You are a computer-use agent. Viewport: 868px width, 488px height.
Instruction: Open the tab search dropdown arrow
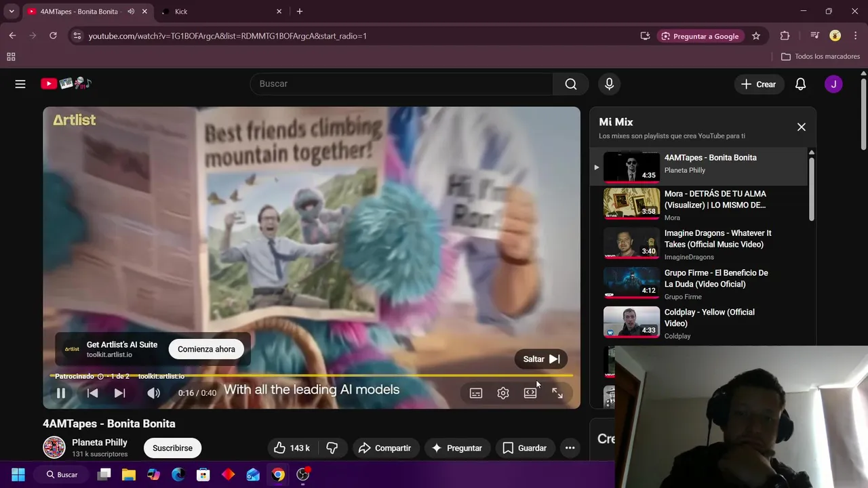[x=12, y=12]
